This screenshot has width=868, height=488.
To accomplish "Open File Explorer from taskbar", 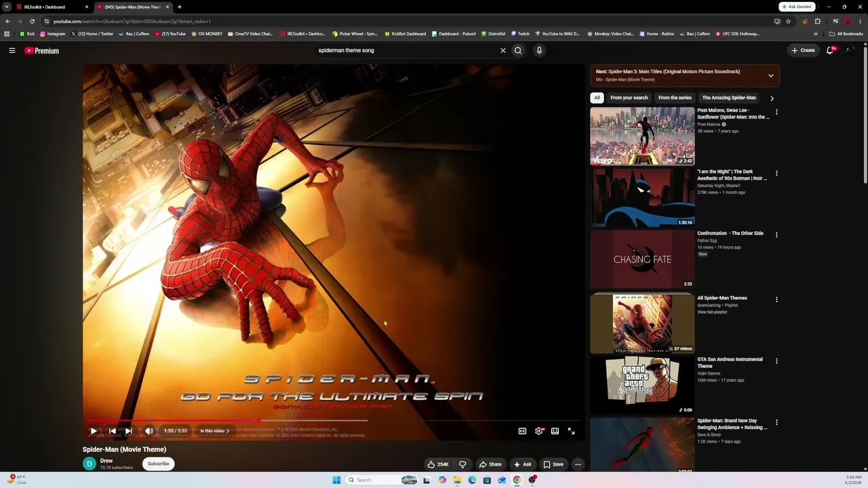I will pyautogui.click(x=457, y=480).
